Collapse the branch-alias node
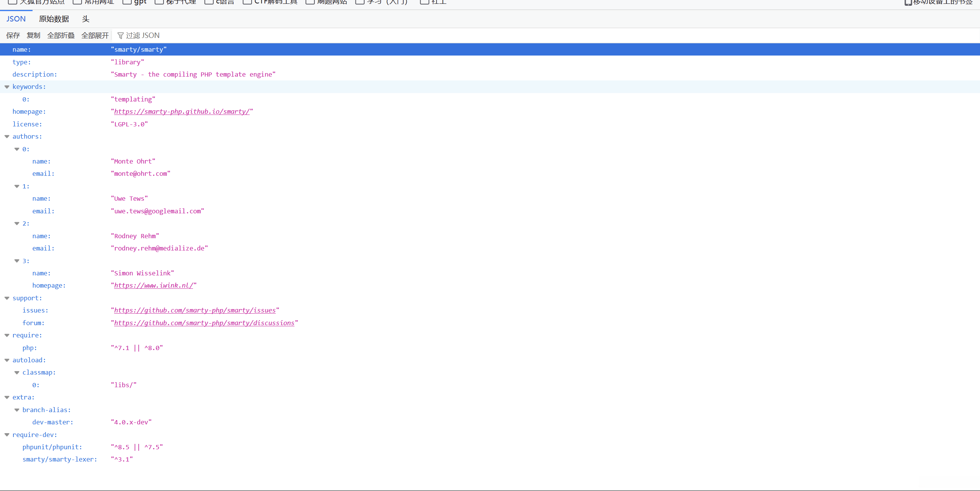The width and height of the screenshot is (980, 491). pyautogui.click(x=17, y=410)
